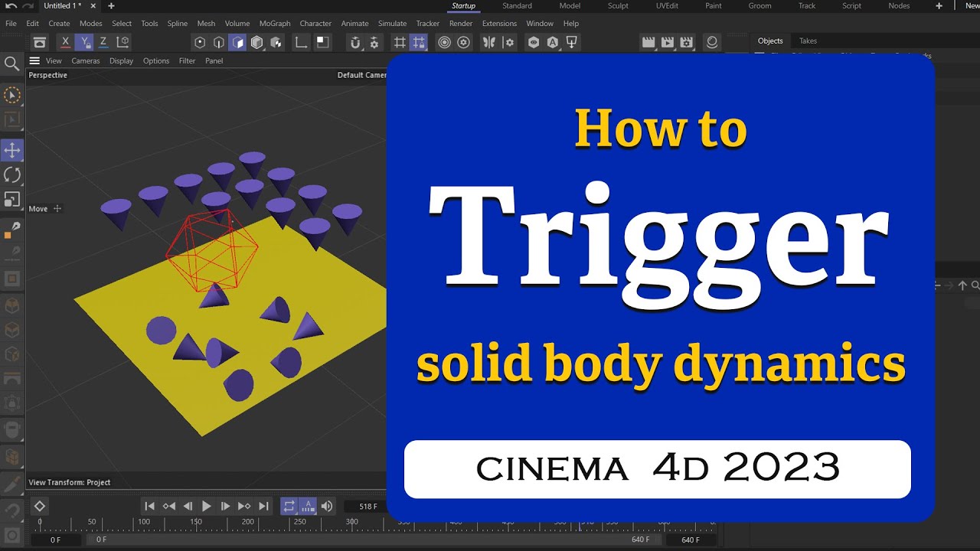
Task: Switch to Takes tab
Action: (808, 41)
